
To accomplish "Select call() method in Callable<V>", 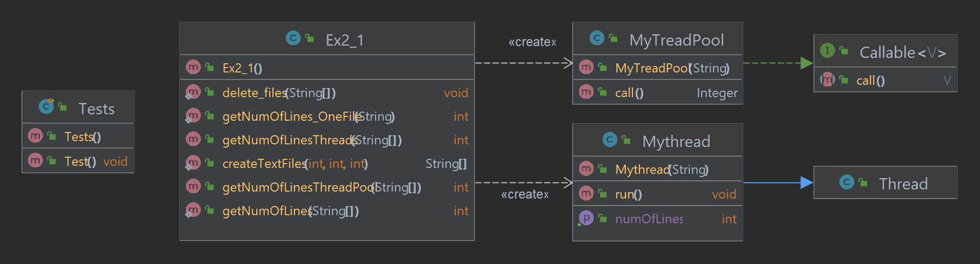I will (x=870, y=80).
